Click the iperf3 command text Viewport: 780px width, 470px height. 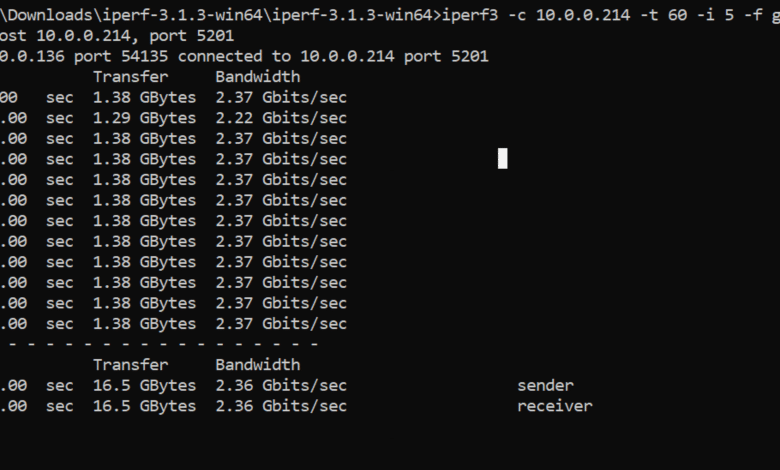coord(611,15)
